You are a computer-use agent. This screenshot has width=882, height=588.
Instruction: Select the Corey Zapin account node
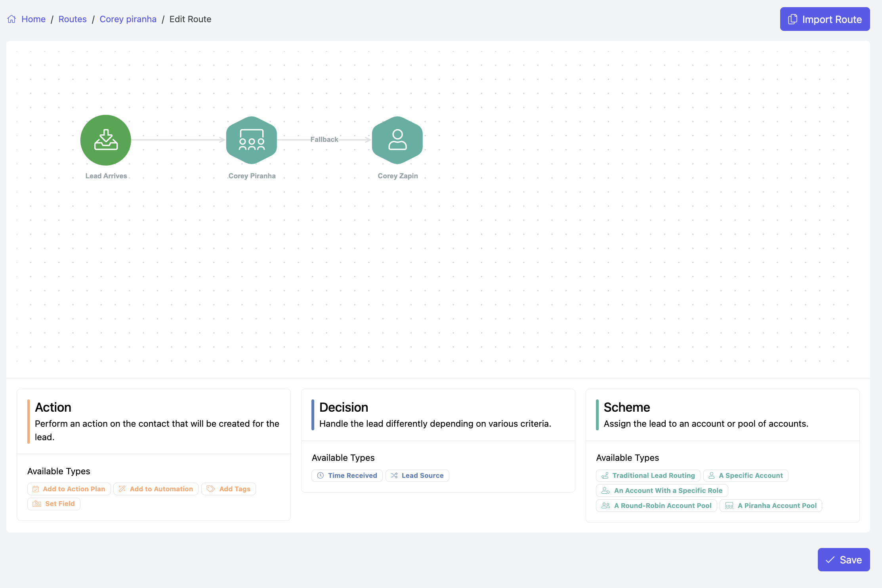[x=397, y=140]
